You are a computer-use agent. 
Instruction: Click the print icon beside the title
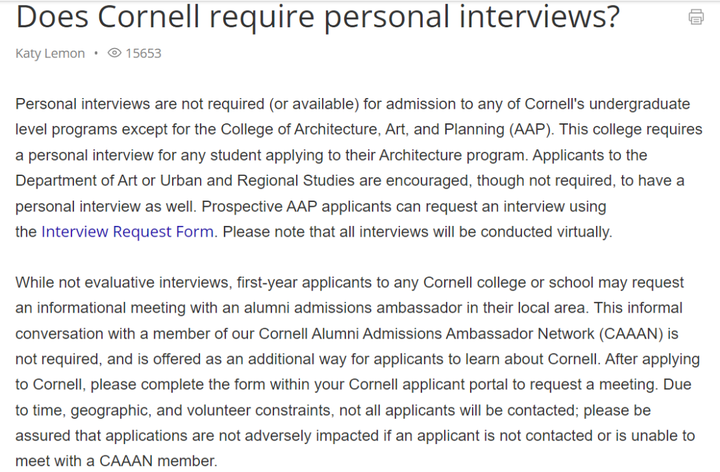pos(696,17)
